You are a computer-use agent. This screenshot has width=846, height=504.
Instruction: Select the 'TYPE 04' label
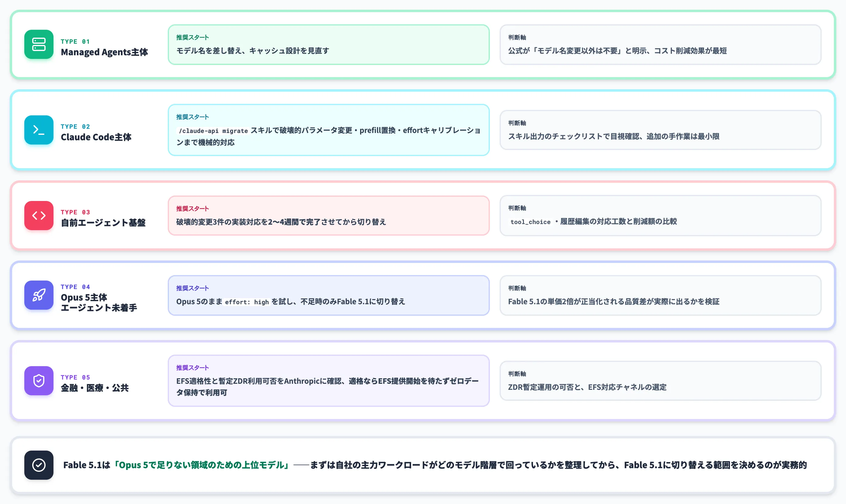click(x=75, y=287)
